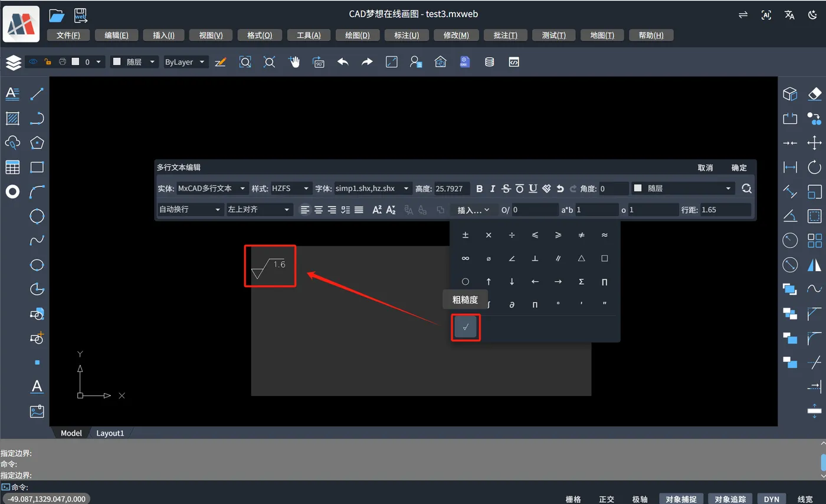Open the 实体 MxCAD多行文本 dropdown
This screenshot has height=504, width=826.
click(x=213, y=189)
